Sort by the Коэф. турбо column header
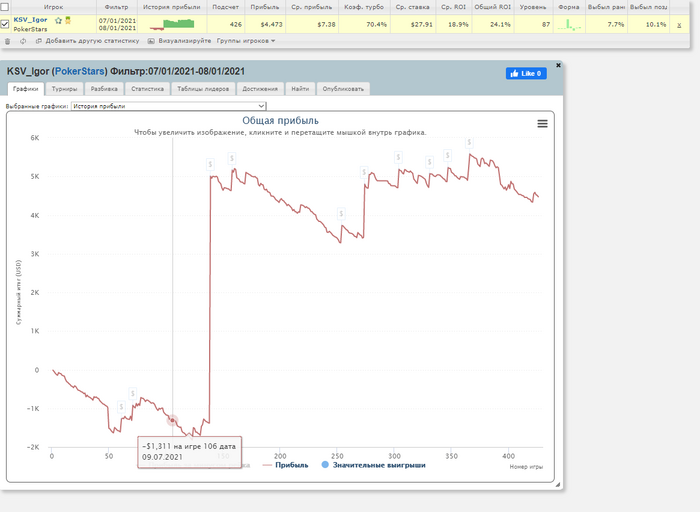This screenshot has height=512, width=700. pos(364,7)
